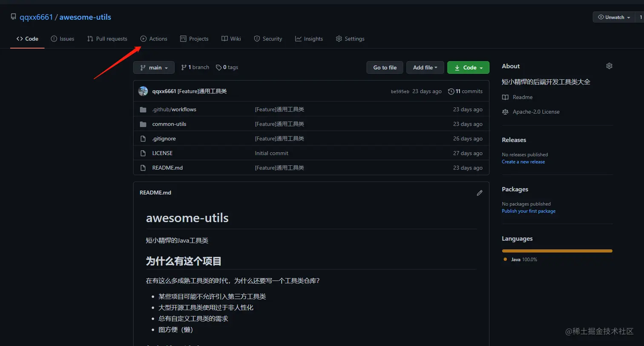Click the 为什么有这个项目 heading
Viewport: 644px width, 346px height.
(x=184, y=261)
